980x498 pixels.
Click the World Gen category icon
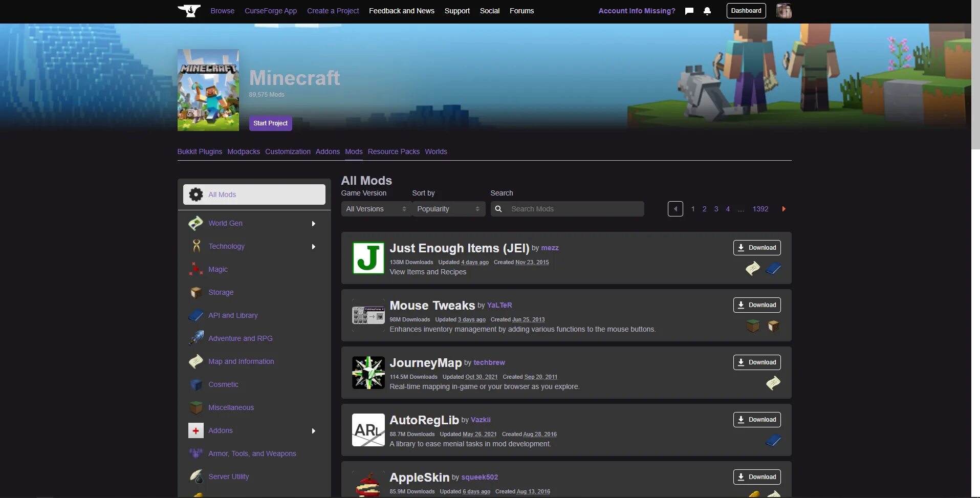(x=196, y=223)
